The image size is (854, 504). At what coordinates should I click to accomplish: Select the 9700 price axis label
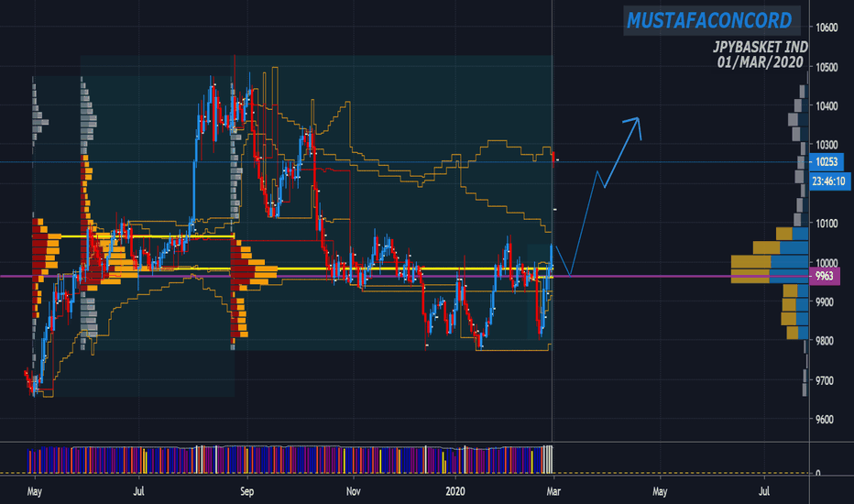click(824, 380)
